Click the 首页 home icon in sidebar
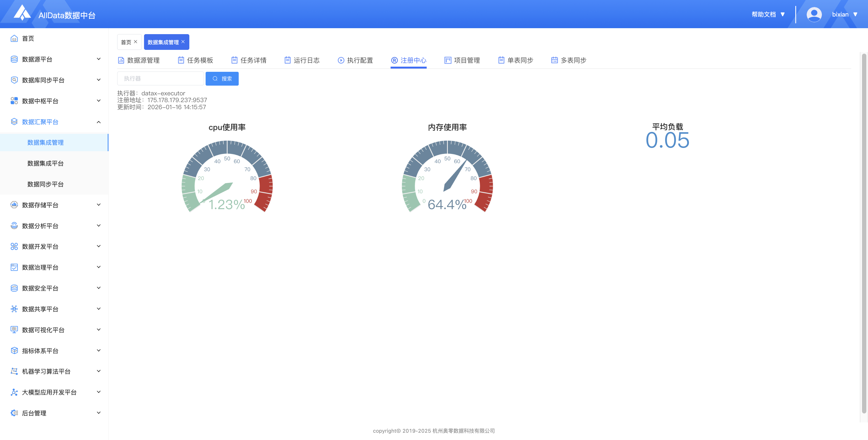The image size is (868, 440). pos(14,38)
